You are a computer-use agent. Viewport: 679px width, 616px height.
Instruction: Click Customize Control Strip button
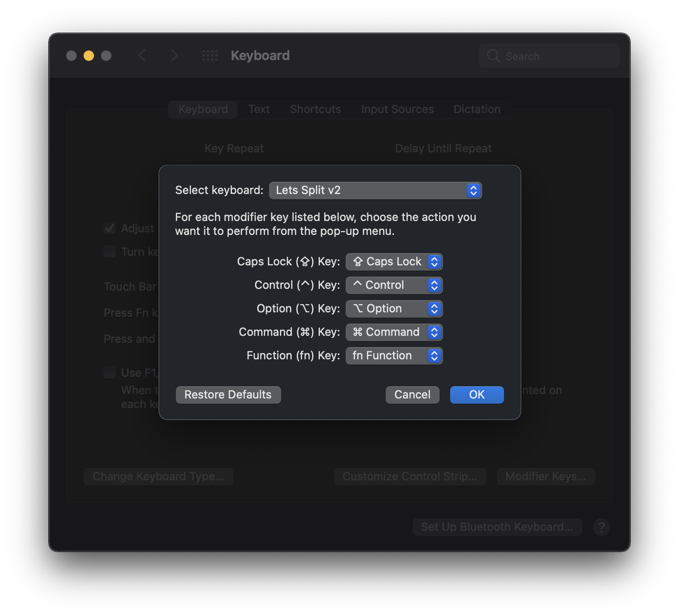410,477
